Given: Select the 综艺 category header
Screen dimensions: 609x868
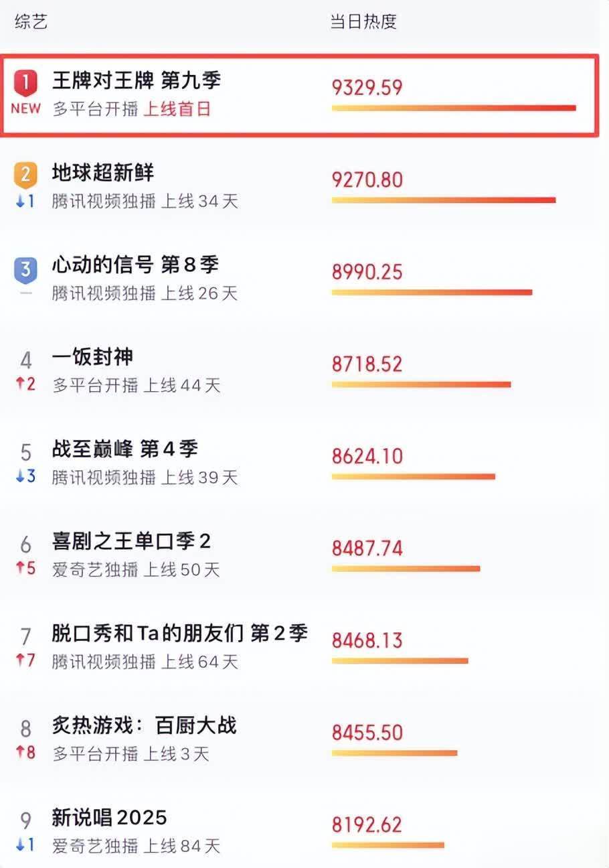Looking at the screenshot, I should pos(31,21).
